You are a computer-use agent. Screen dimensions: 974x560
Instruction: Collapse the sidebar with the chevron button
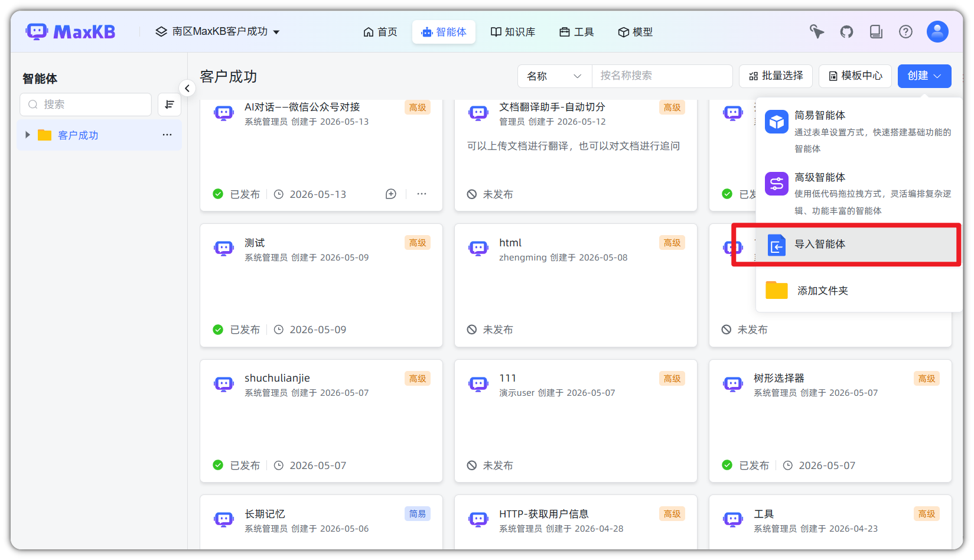187,89
